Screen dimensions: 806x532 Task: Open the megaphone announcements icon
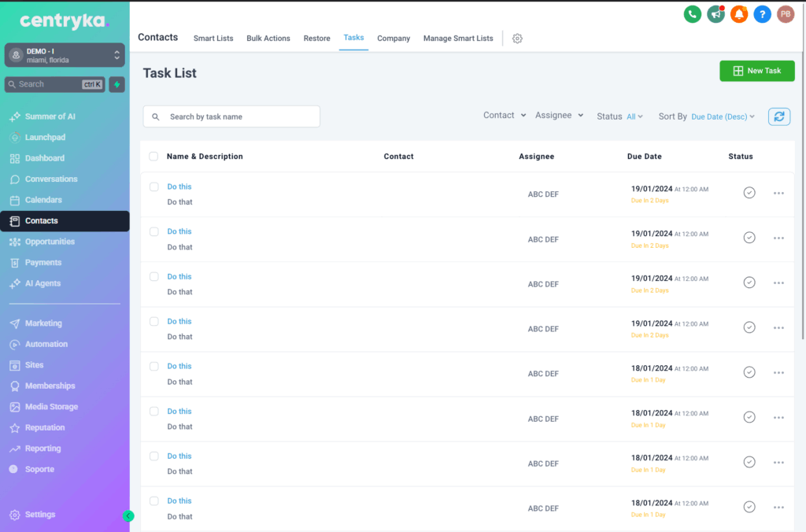[715, 14]
